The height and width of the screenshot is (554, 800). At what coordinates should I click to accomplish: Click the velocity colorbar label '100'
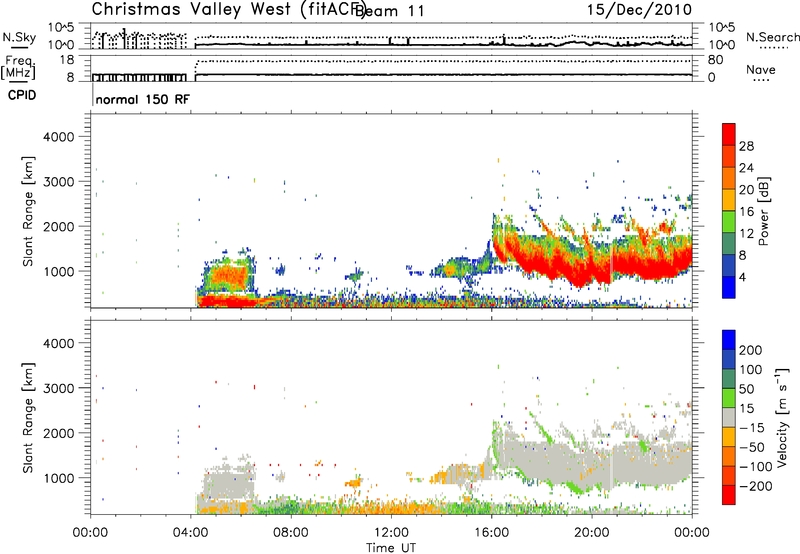(x=751, y=370)
